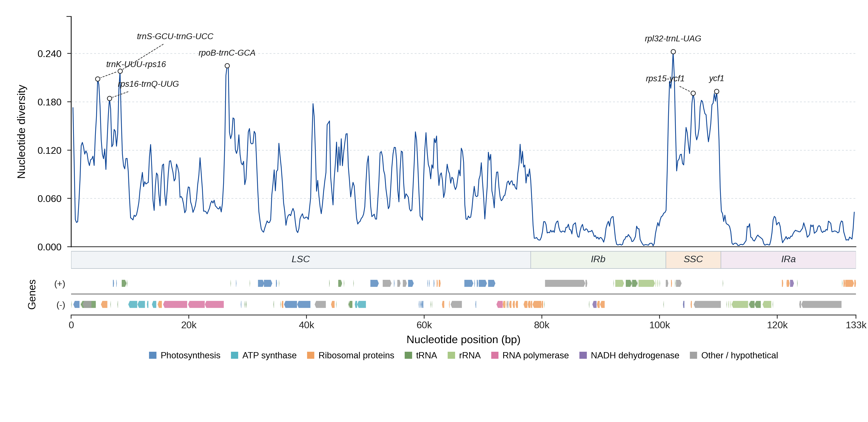
Task: Click the 'Nucleotide position (bp)' axis title
Action: (x=463, y=339)
